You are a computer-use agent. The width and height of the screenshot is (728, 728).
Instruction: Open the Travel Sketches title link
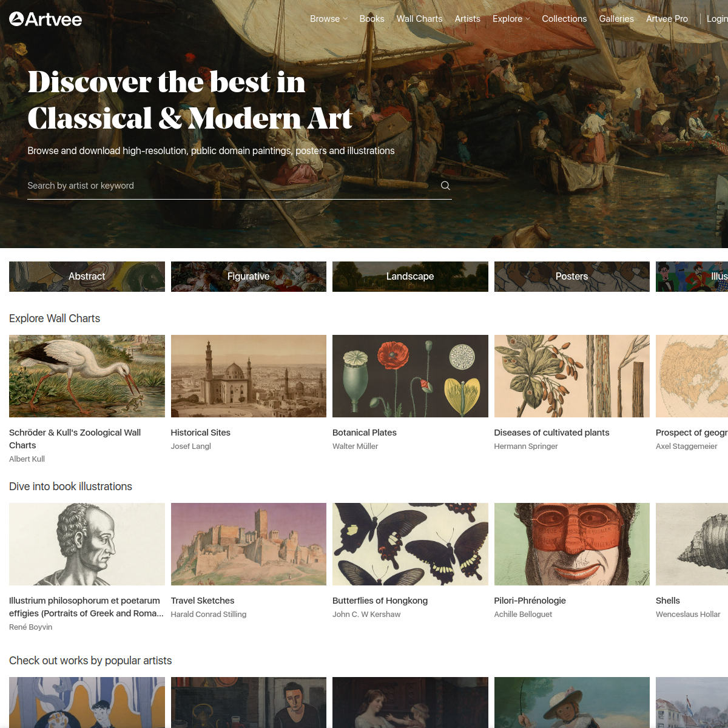[x=203, y=601]
